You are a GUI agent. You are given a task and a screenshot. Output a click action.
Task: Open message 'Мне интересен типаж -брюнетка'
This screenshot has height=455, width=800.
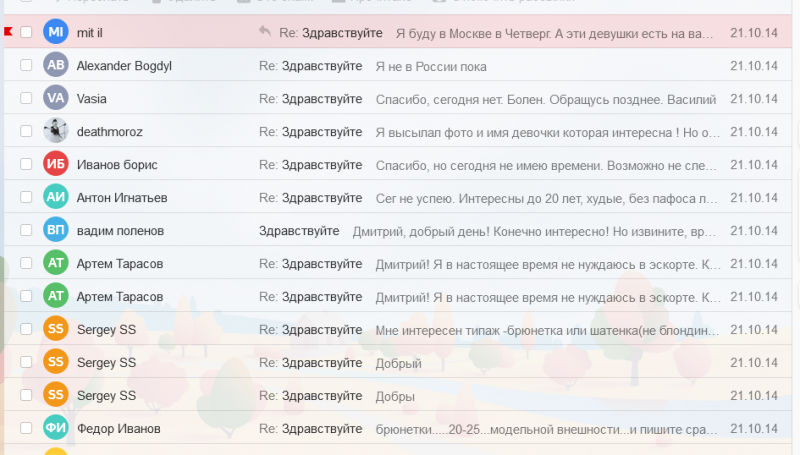547,330
